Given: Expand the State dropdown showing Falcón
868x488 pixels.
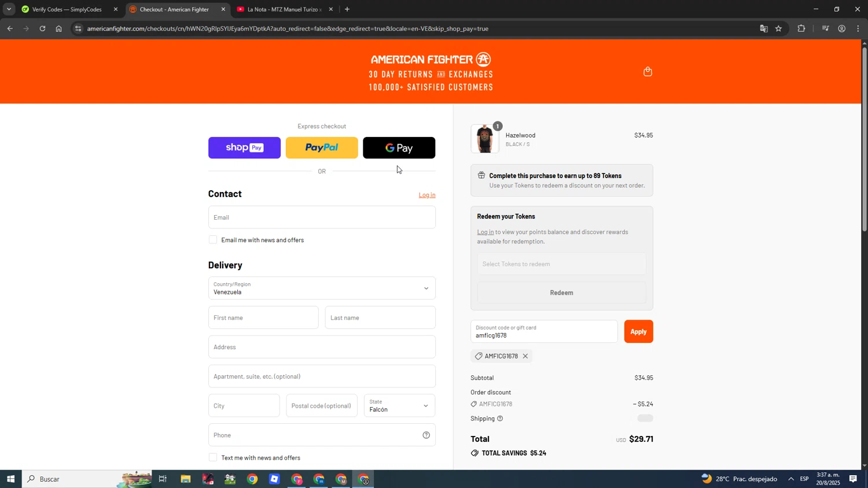Looking at the screenshot, I should pos(399,406).
